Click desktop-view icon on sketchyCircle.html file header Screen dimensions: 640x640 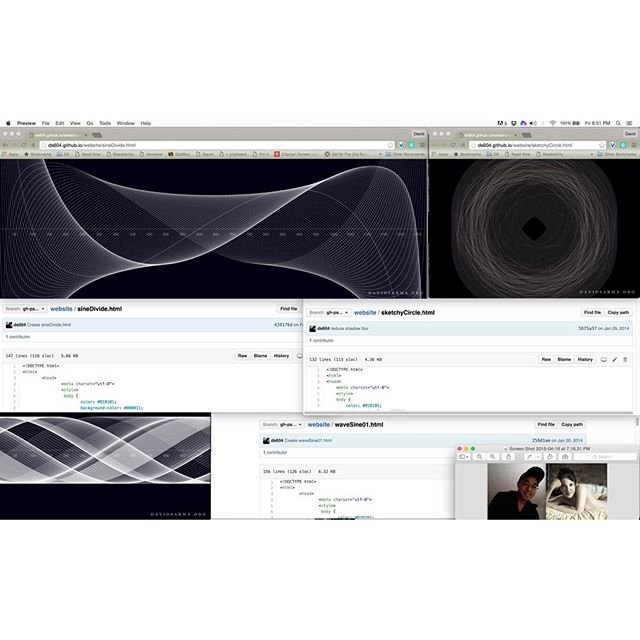[603, 359]
